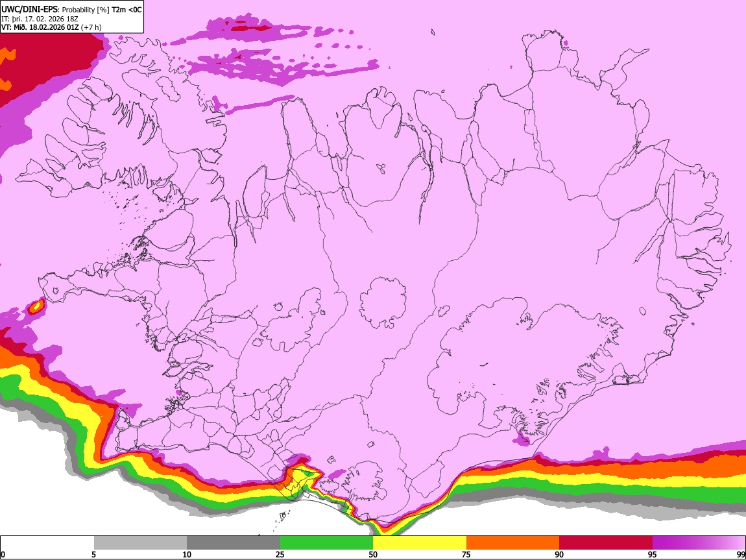Screen dimensions: 746x560
Task: Click the white 0-5 legend swatch
Action: point(47,543)
